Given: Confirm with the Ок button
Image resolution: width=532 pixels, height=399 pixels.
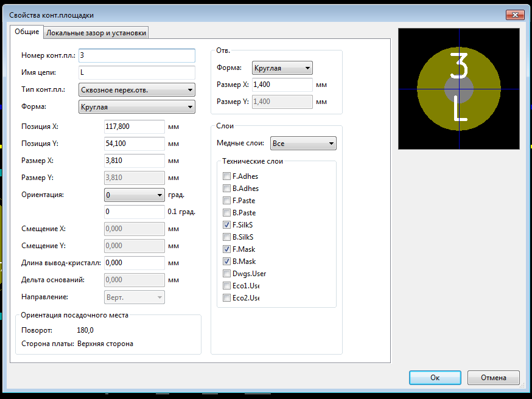Looking at the screenshot, I should [x=435, y=378].
